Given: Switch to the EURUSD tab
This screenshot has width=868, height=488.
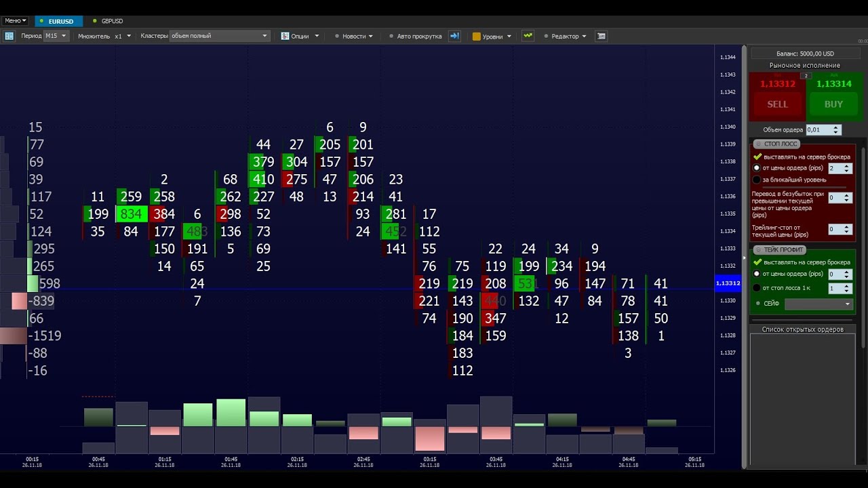Looking at the screenshot, I should [60, 21].
